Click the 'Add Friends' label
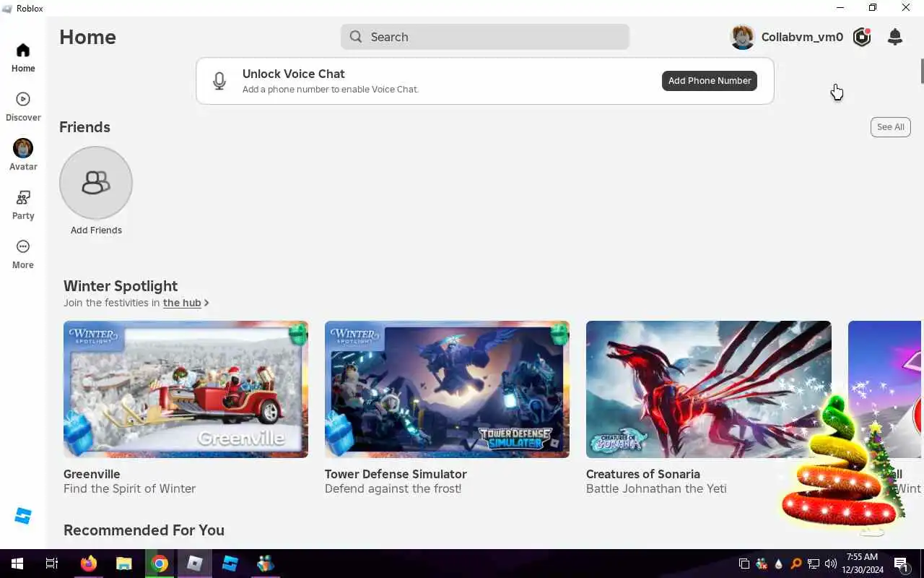This screenshot has height=578, width=924. (96, 230)
